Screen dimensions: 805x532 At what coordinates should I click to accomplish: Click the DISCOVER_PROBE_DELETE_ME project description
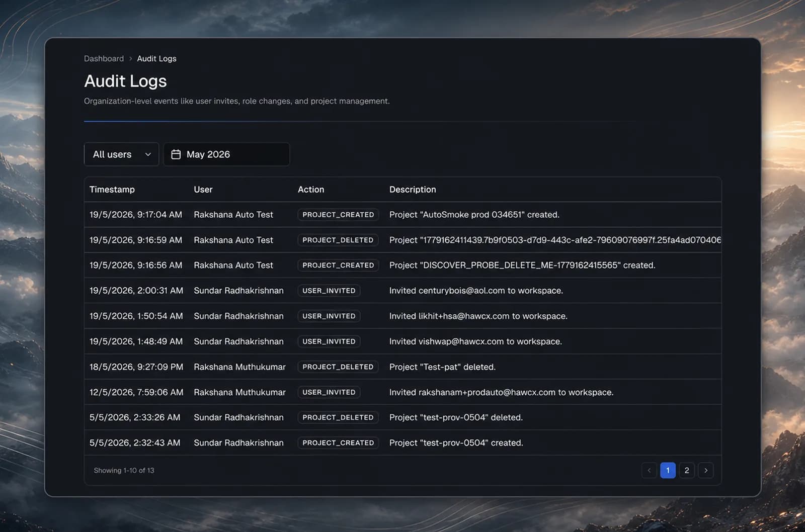click(x=522, y=265)
